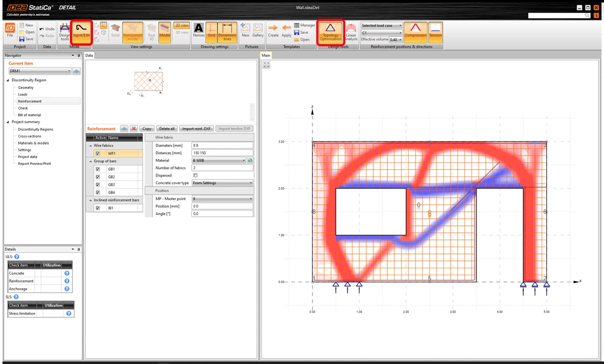Image resolution: width=604 pixels, height=364 pixels.
Task: Start the Linear Analysis tool
Action: pyautogui.click(x=351, y=32)
